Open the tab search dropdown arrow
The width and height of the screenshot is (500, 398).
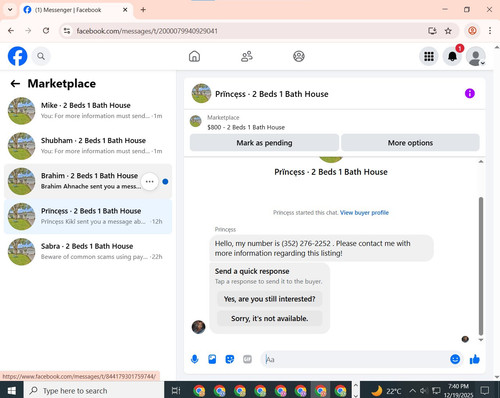(10, 10)
